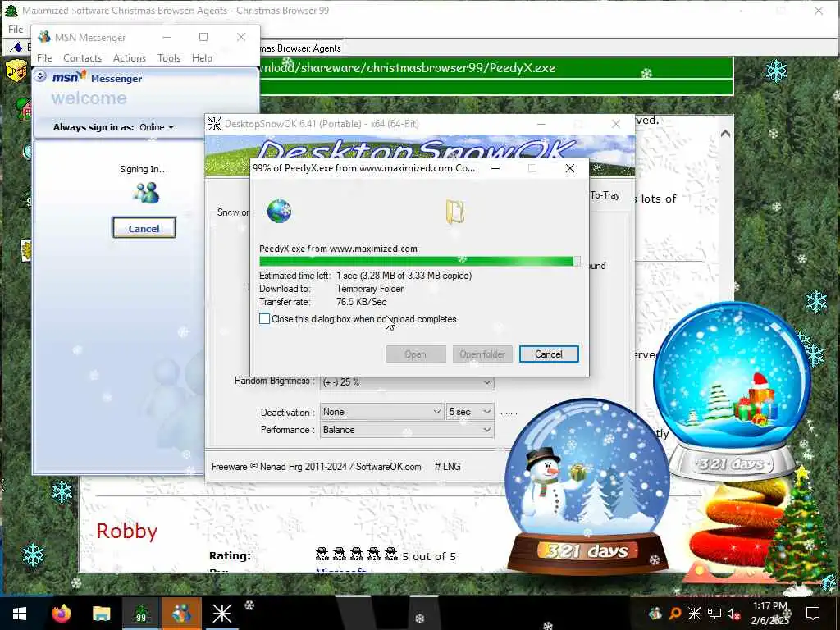Switch to MSN Messenger taskbar button
Screen dimensions: 840x630
(x=181, y=614)
